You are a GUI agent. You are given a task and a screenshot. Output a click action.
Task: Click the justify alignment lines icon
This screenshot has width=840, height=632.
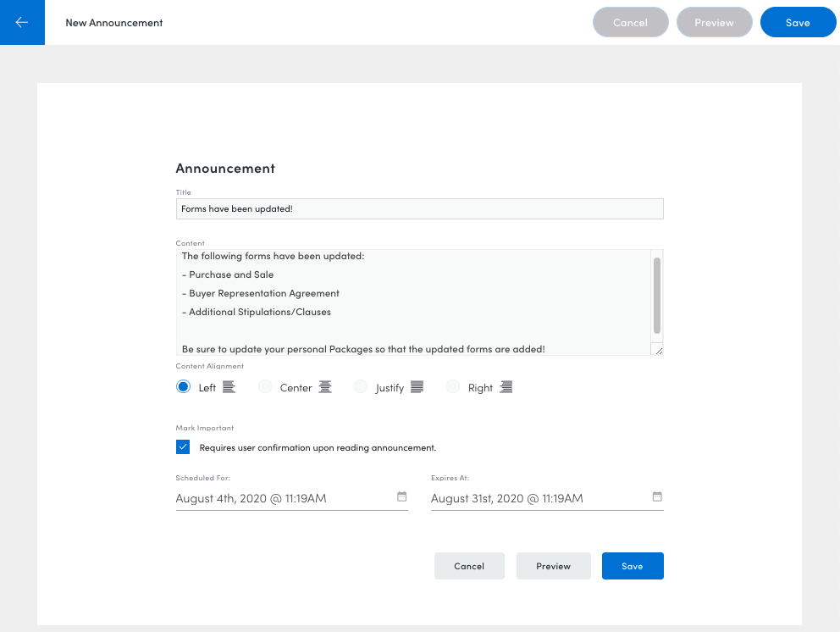[x=417, y=387]
